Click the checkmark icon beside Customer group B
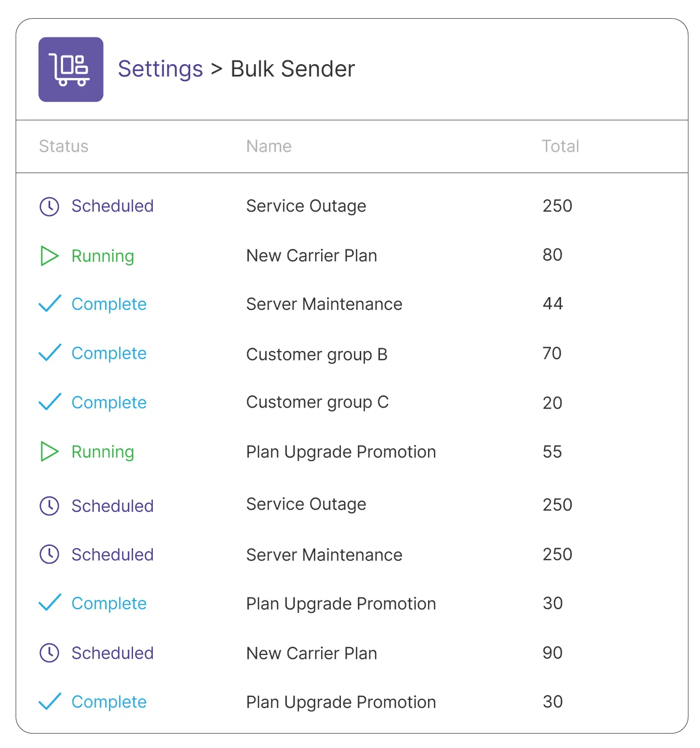Image resolution: width=700 pixels, height=748 pixels. [x=50, y=353]
